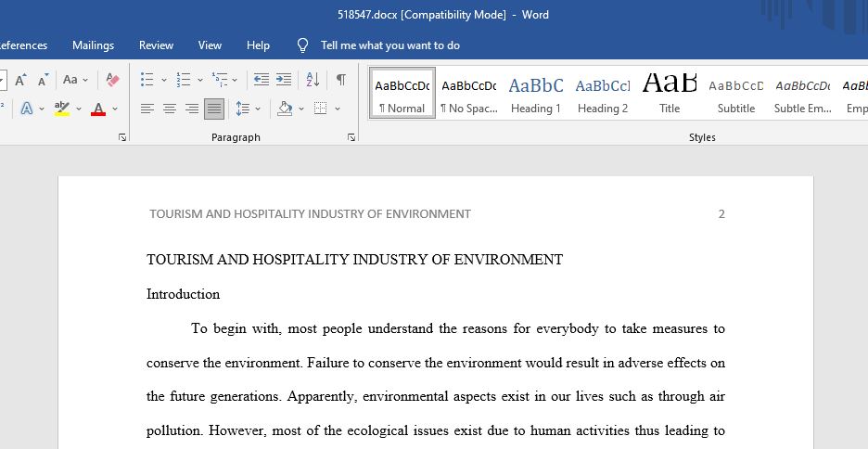Open Font dialog launcher
Viewport: 868px width, 449px height.
tap(122, 137)
